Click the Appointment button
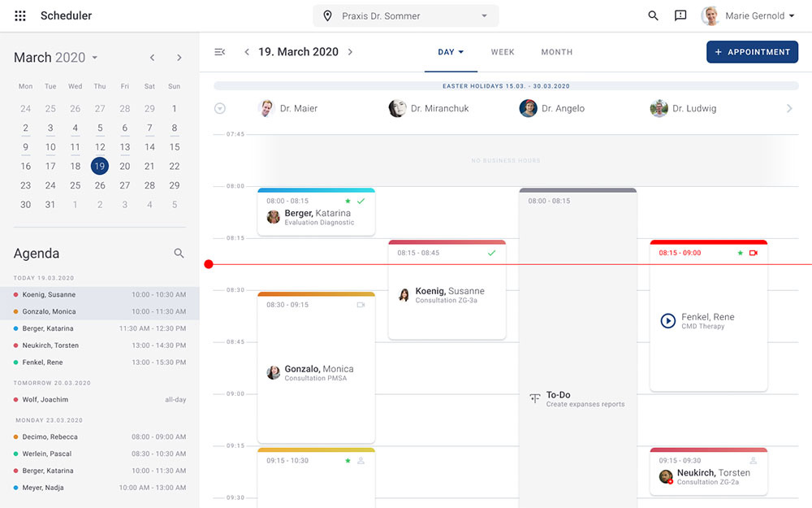 [752, 52]
